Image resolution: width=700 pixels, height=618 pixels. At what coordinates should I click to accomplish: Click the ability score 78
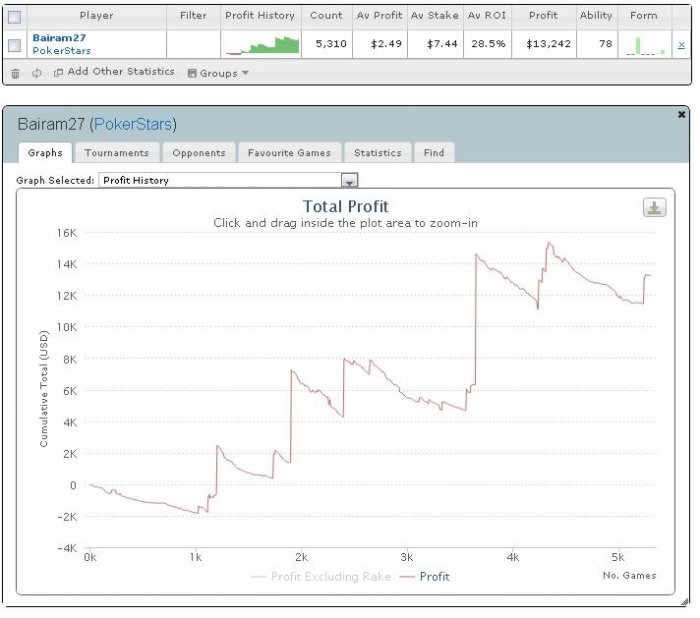pyautogui.click(x=605, y=44)
